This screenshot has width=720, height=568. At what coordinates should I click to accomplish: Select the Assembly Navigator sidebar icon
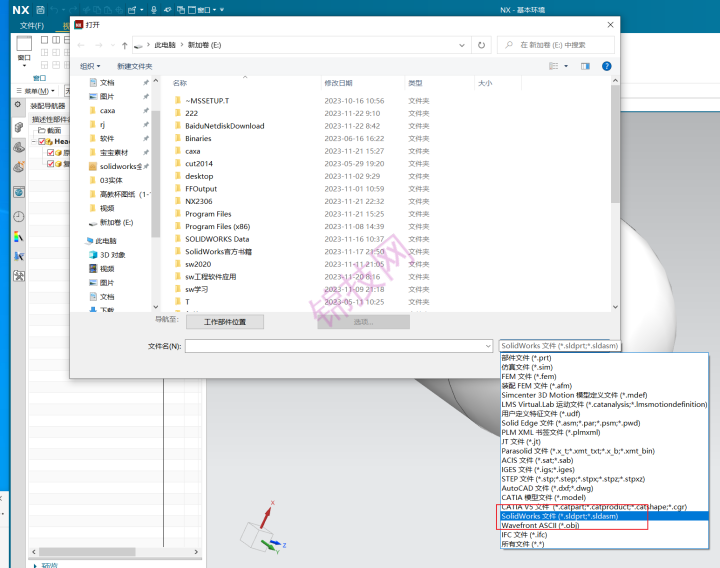click(x=19, y=127)
